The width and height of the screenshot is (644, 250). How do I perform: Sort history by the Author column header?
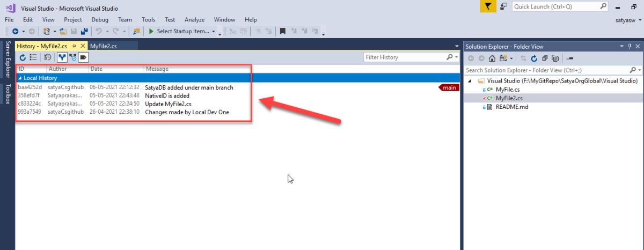click(58, 69)
